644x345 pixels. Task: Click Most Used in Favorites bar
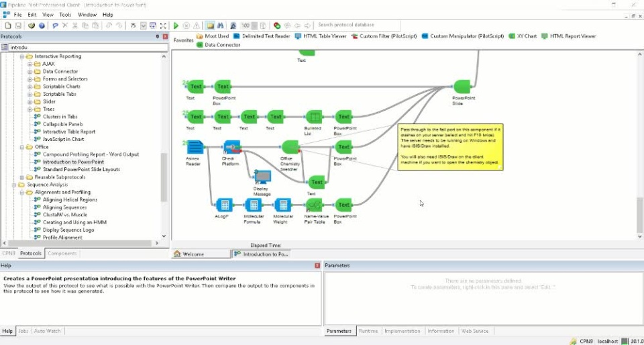point(213,36)
